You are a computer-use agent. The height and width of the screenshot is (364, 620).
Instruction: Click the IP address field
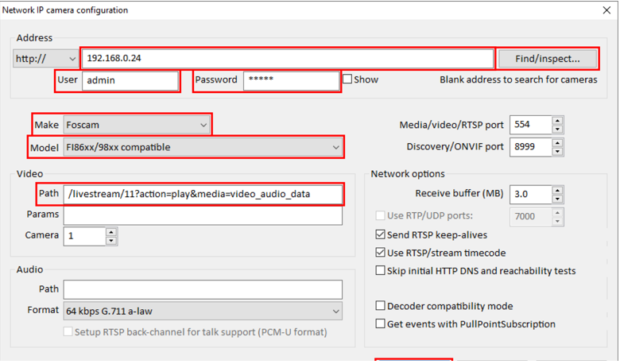tap(286, 59)
